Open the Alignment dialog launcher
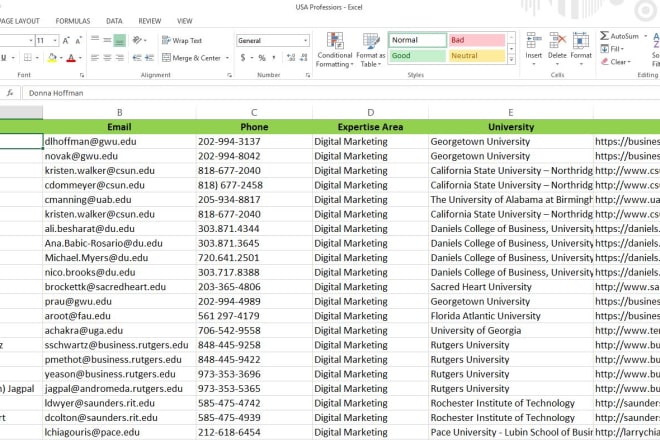Screen dimensions: 660x440 pos(229,75)
